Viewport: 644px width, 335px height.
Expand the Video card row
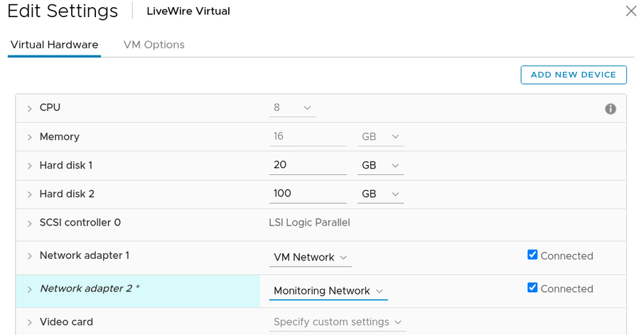(x=30, y=323)
